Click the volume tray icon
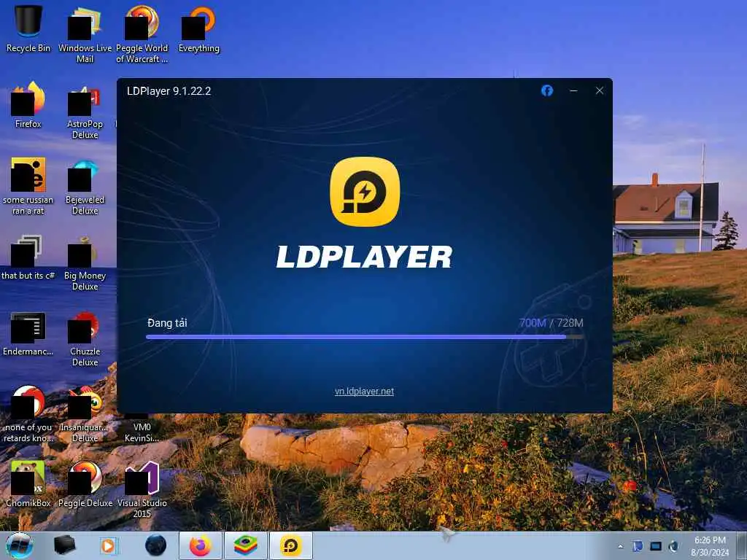The image size is (747, 560). tap(673, 546)
